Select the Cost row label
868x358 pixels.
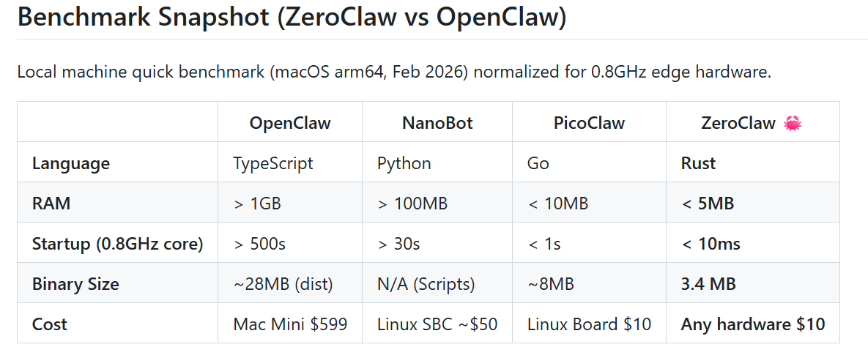coord(50,324)
